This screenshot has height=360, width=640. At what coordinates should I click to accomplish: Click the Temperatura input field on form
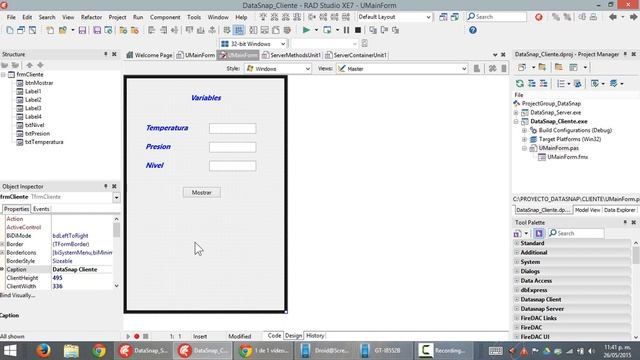[233, 129]
